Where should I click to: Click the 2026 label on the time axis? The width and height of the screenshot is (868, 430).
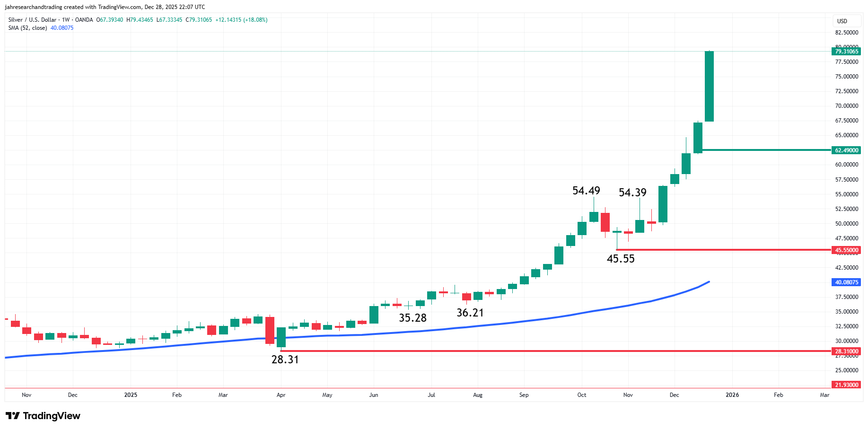coord(732,395)
